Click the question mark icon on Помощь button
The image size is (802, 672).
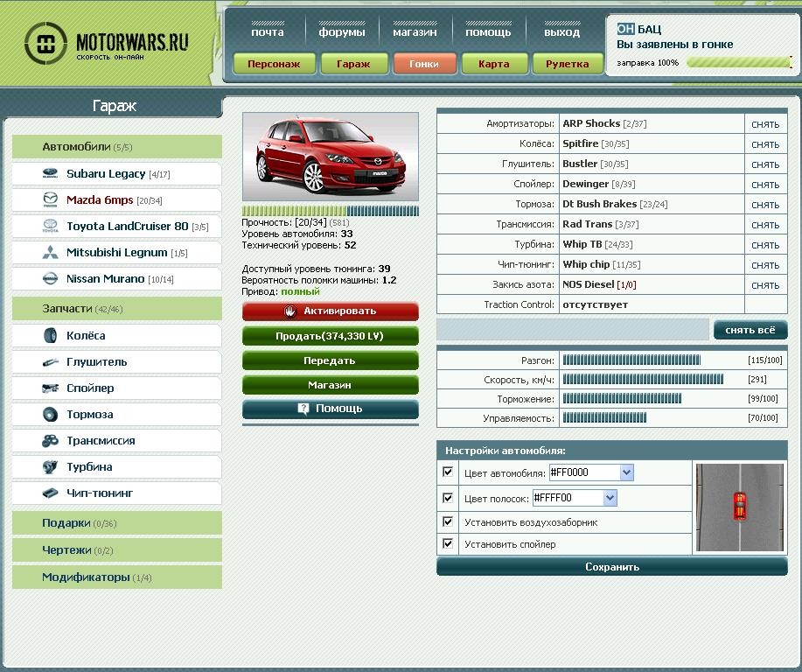303,409
